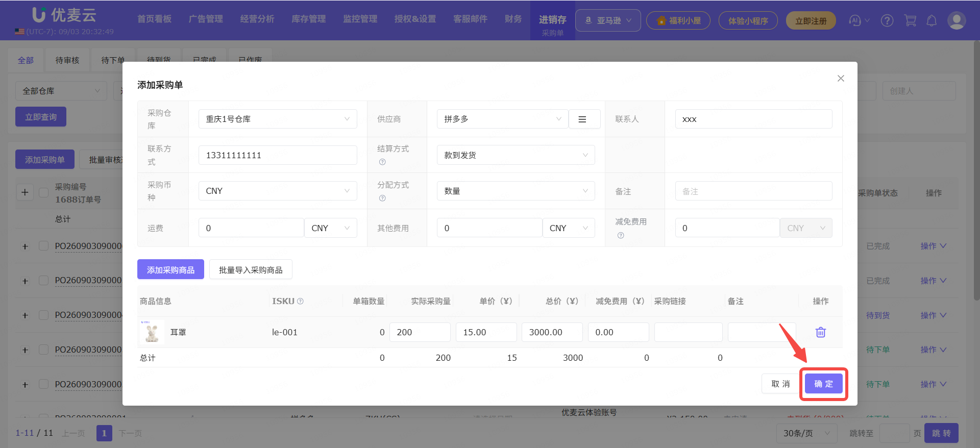Switch to the 待审核 tab
This screenshot has width=980, height=448.
(x=67, y=60)
